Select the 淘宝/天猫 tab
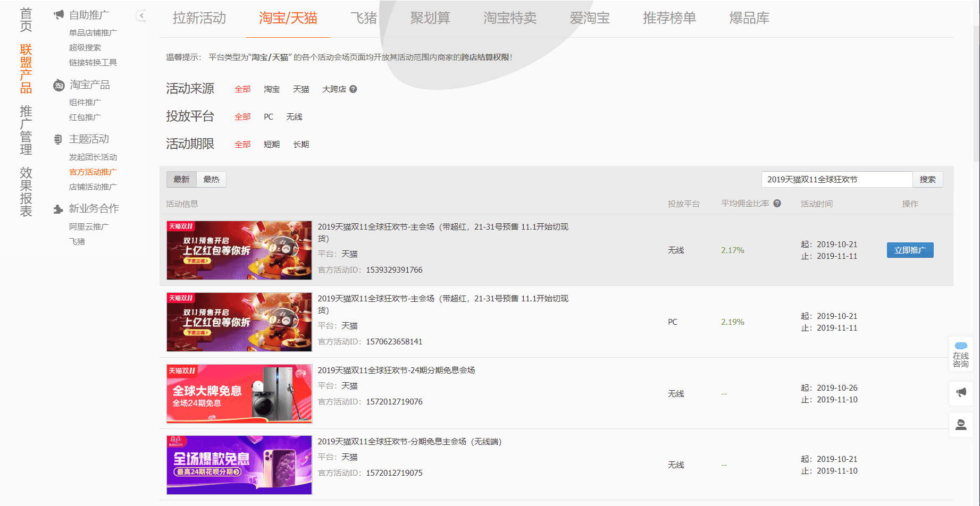Image resolution: width=980 pixels, height=506 pixels. pos(288,18)
